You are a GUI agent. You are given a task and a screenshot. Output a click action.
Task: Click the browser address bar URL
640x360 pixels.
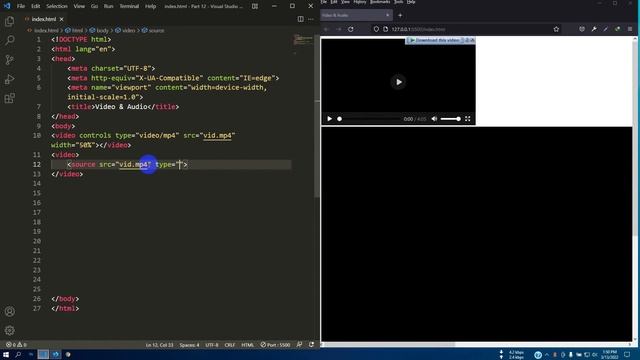418,29
